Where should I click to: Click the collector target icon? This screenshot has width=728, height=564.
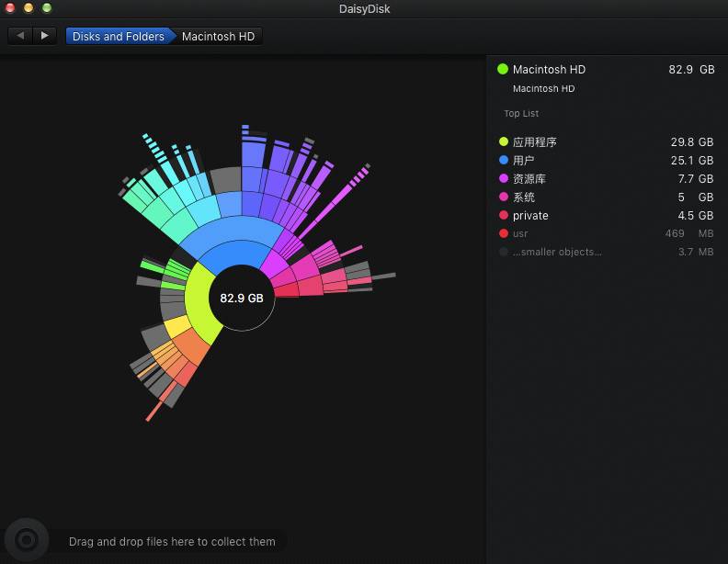[27, 539]
